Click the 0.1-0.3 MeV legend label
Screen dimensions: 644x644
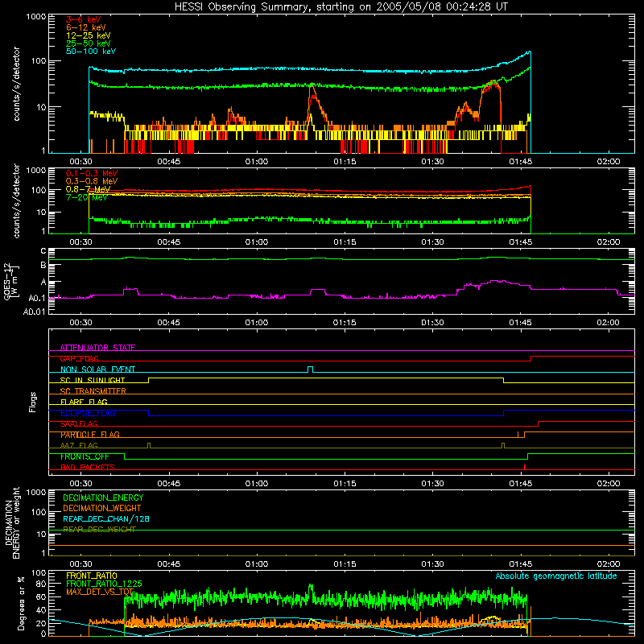point(92,173)
